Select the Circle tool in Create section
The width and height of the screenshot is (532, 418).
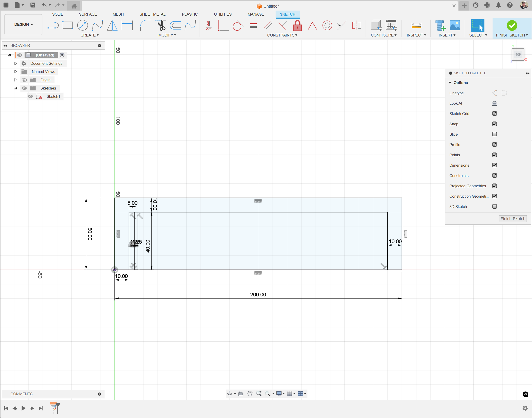pos(82,25)
